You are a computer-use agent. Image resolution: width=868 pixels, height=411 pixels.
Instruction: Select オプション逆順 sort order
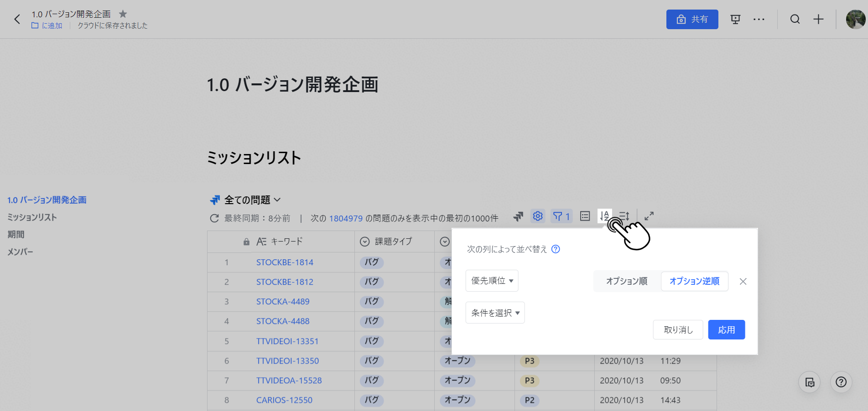point(694,281)
